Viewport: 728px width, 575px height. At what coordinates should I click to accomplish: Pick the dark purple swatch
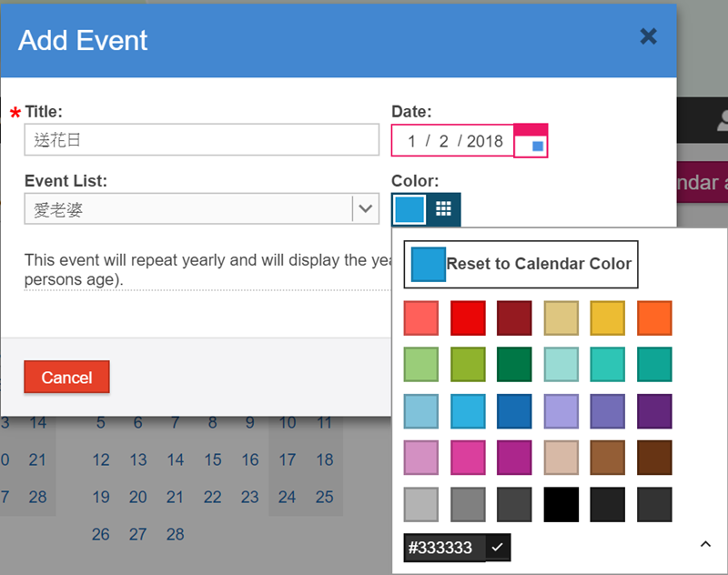654,411
